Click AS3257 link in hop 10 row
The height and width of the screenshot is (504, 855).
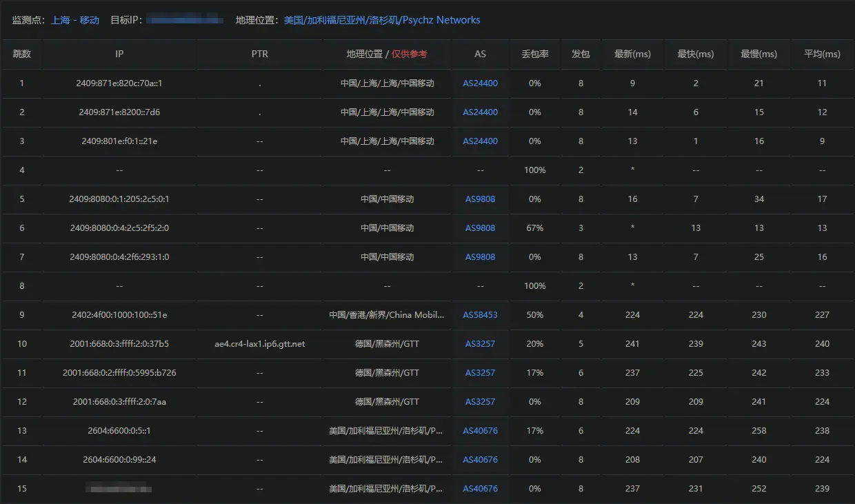(480, 344)
